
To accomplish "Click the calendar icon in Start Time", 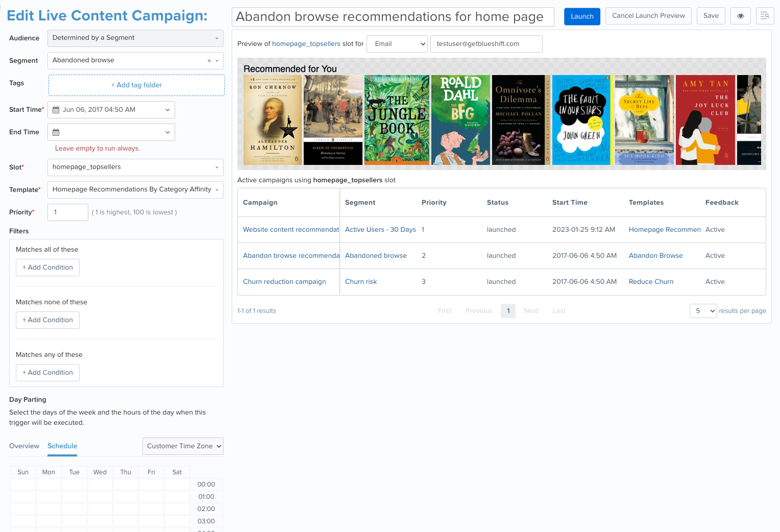I will [x=56, y=110].
